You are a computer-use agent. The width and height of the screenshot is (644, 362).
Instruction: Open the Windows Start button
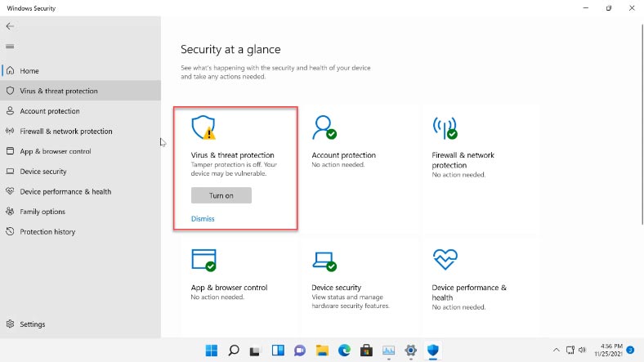[212, 351]
